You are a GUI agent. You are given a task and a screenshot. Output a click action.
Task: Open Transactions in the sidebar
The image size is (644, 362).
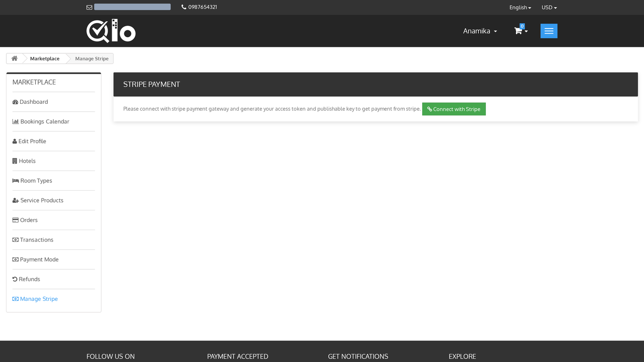click(33, 240)
